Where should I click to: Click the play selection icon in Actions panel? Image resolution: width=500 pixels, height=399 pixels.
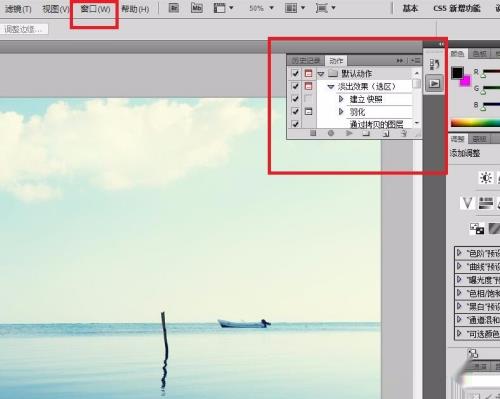(349, 133)
